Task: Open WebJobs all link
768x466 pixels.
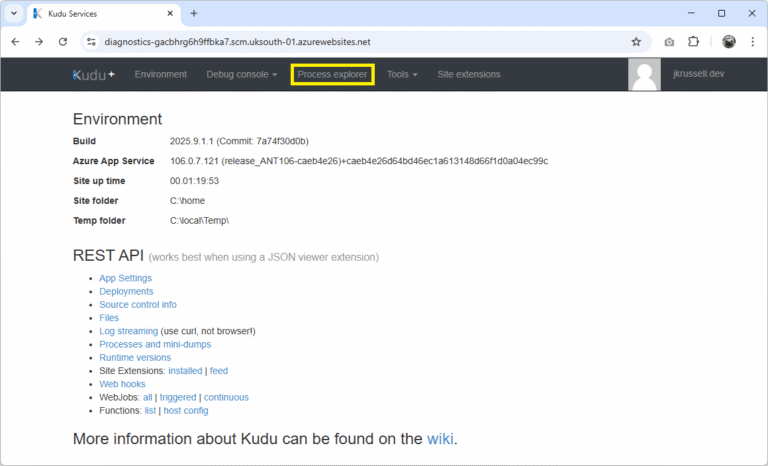Action: click(x=147, y=397)
